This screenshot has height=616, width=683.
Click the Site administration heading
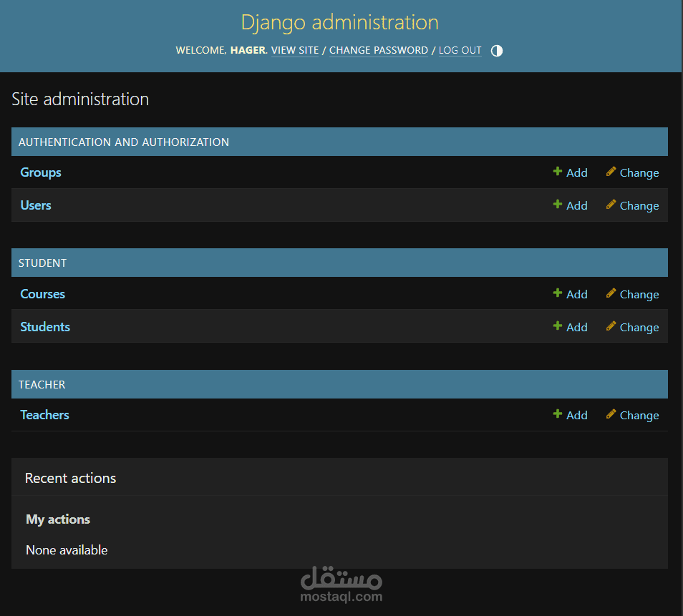tap(80, 99)
